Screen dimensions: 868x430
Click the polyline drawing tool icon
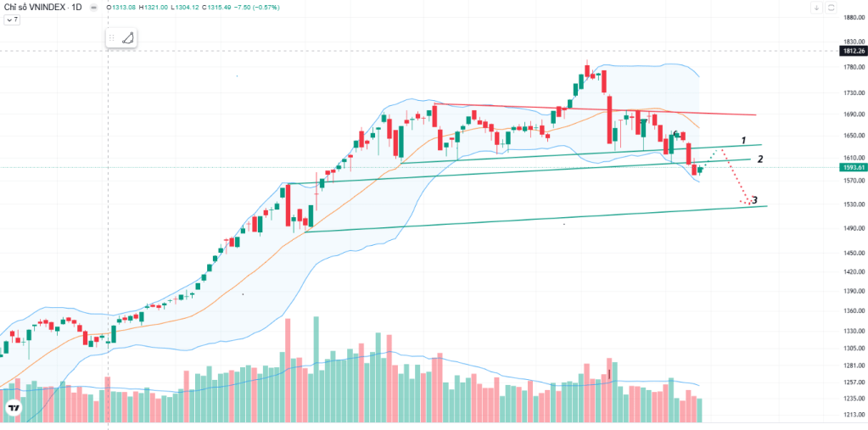pyautogui.click(x=128, y=38)
